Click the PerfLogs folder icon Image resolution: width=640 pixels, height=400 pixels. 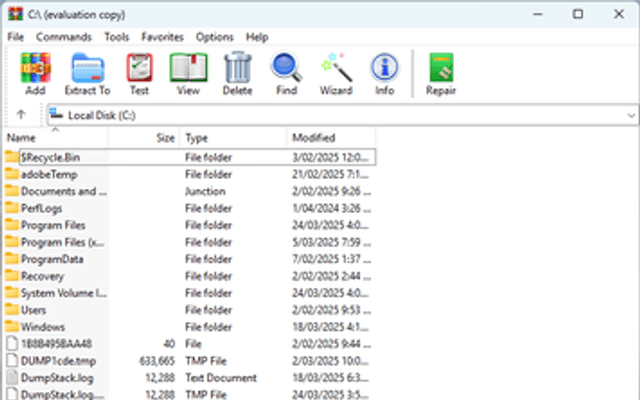tap(12, 208)
